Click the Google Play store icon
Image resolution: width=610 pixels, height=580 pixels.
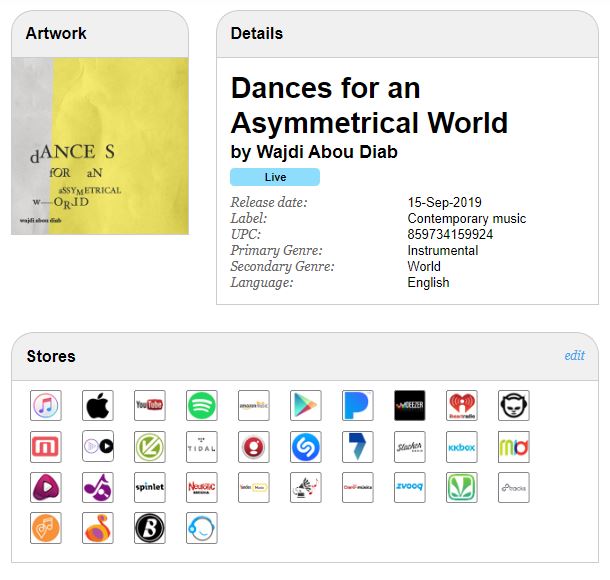pyautogui.click(x=306, y=405)
